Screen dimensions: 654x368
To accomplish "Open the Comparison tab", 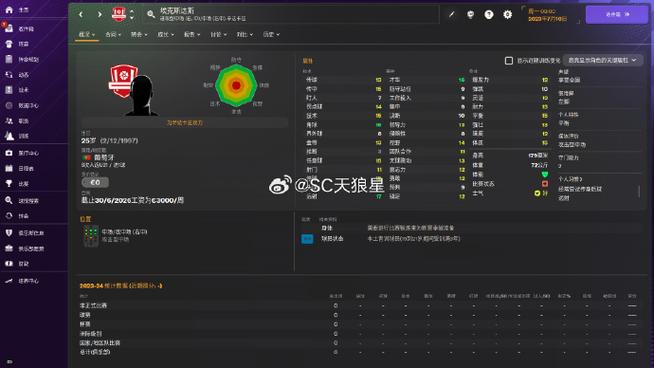I will [x=245, y=35].
